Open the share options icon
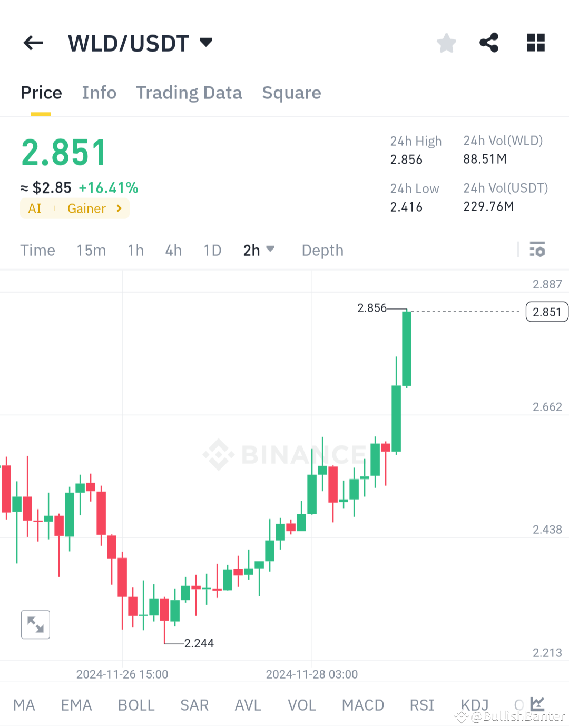Screen dimensions: 569x728 (x=489, y=43)
